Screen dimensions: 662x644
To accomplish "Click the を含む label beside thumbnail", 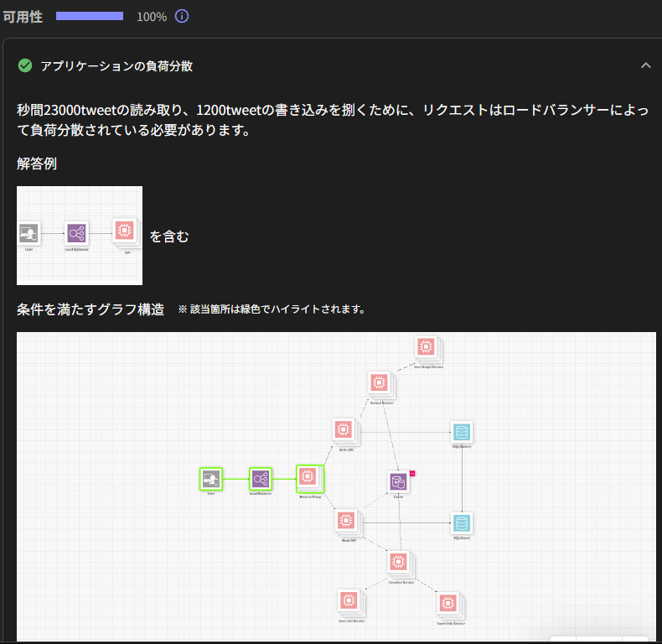I will point(169,236).
